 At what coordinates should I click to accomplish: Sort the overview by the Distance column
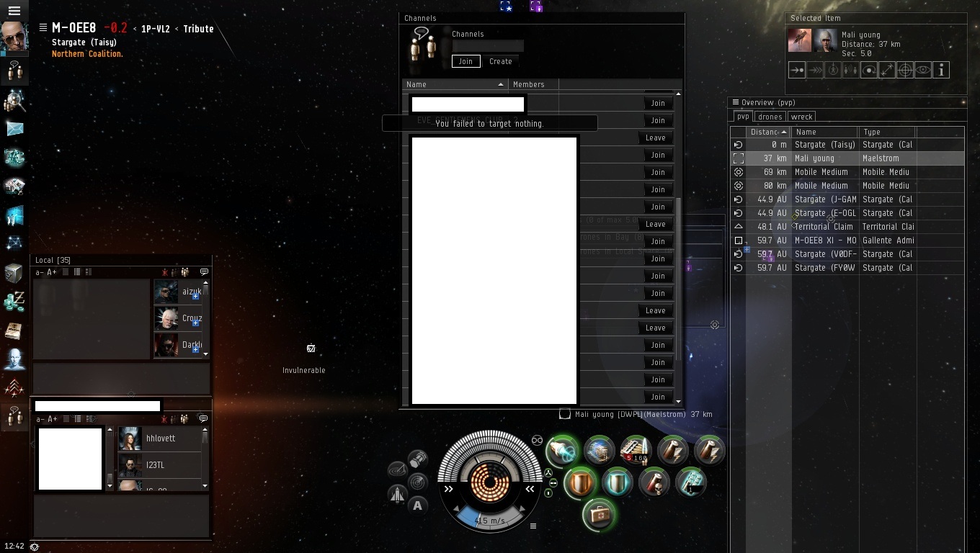tap(769, 132)
